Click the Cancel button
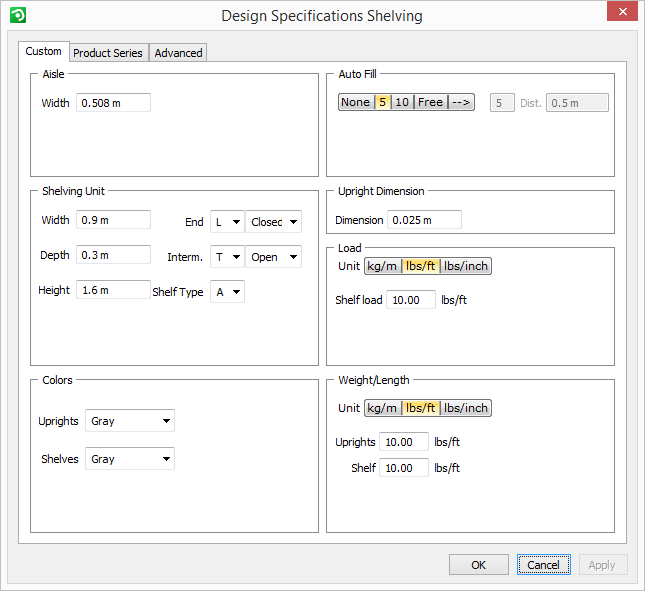 (544, 565)
